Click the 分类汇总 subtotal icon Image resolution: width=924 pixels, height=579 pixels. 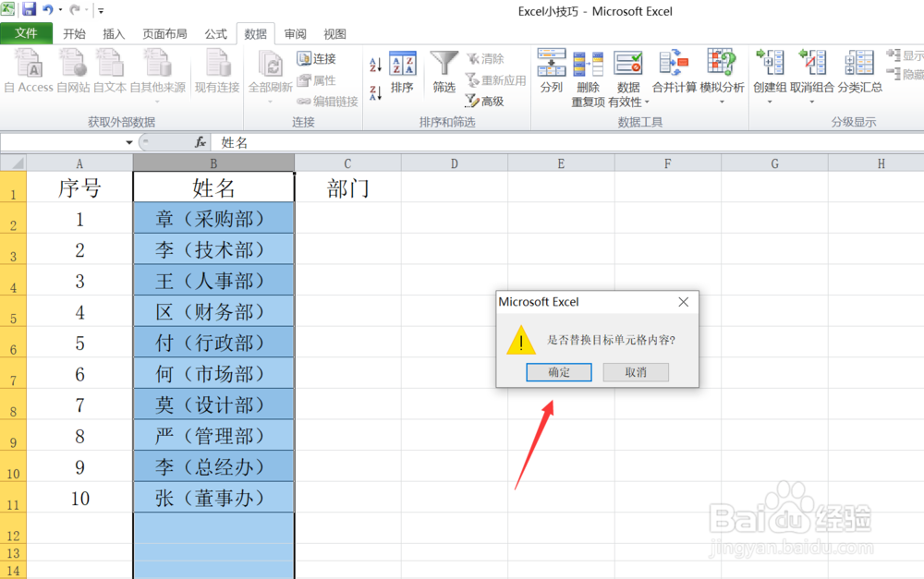tap(858, 69)
